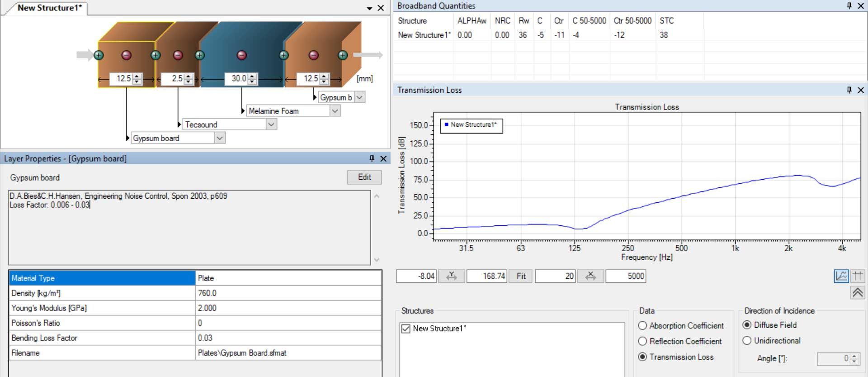Select Transmission Loss data option
Screen dimensions: 868x377
642,357
